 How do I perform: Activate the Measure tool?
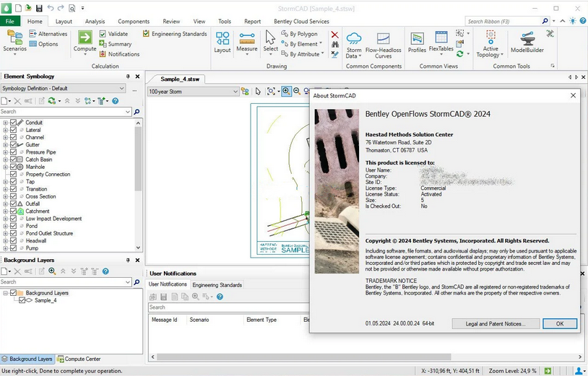click(247, 43)
